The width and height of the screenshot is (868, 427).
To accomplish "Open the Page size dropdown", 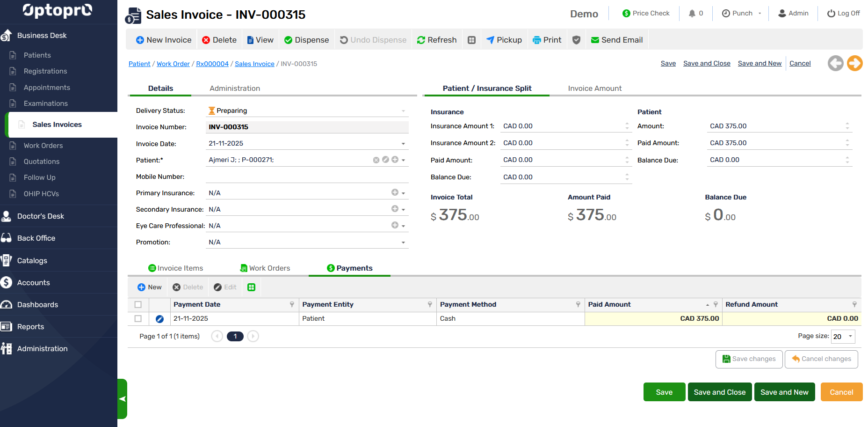I will pyautogui.click(x=850, y=336).
